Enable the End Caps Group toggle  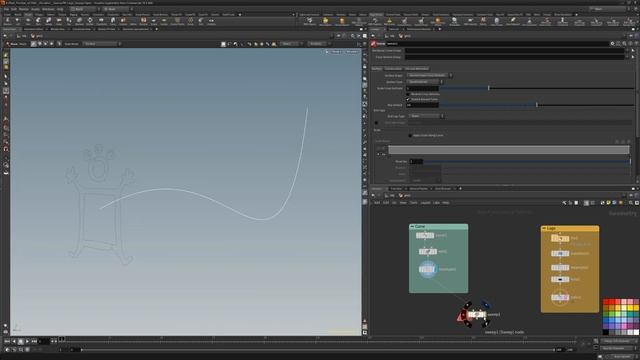[376, 122]
